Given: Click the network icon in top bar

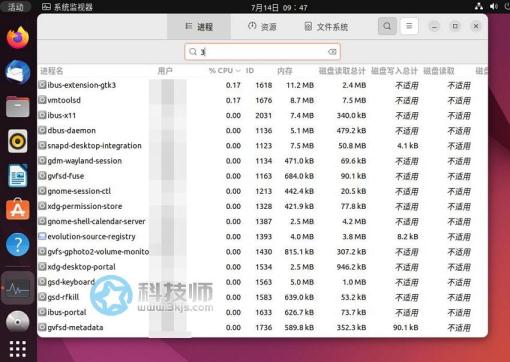Looking at the screenshot, I should point(479,6).
